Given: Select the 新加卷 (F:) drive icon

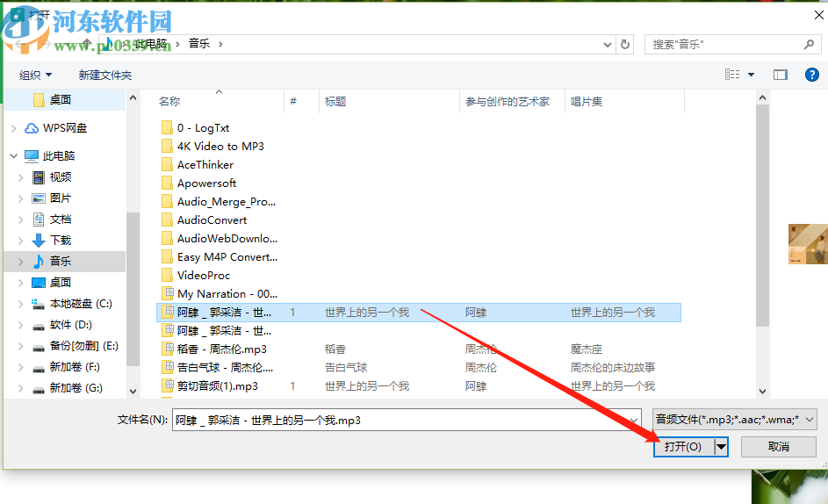Looking at the screenshot, I should pyautogui.click(x=39, y=368).
